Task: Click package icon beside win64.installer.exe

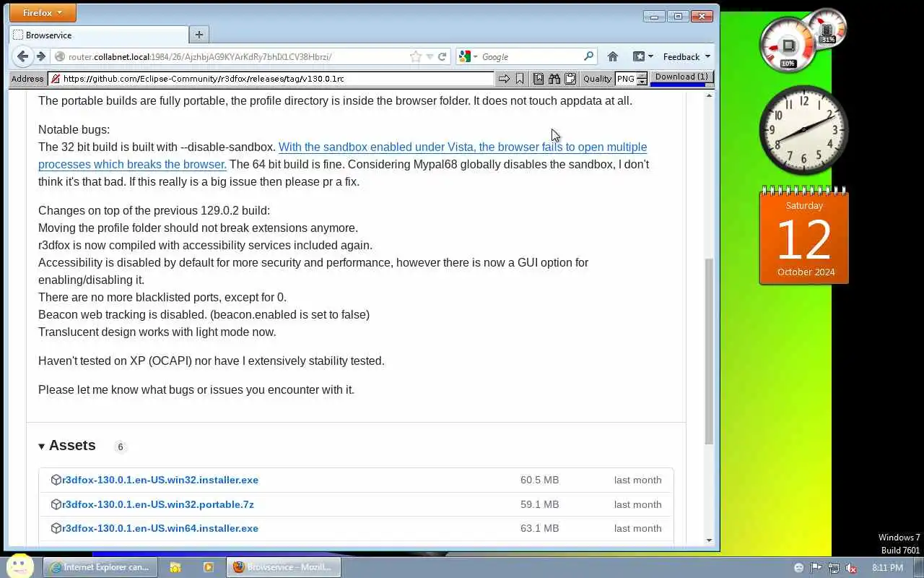Action: 56,528
